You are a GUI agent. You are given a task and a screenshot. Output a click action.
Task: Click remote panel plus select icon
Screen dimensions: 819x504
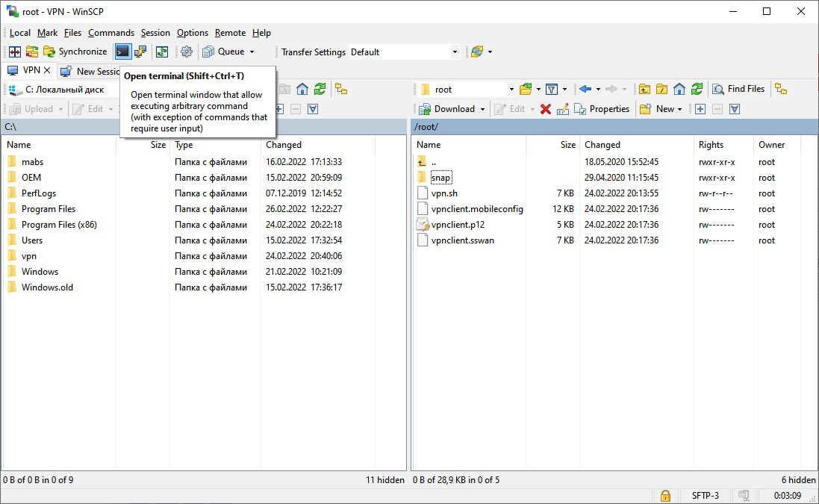(x=700, y=109)
